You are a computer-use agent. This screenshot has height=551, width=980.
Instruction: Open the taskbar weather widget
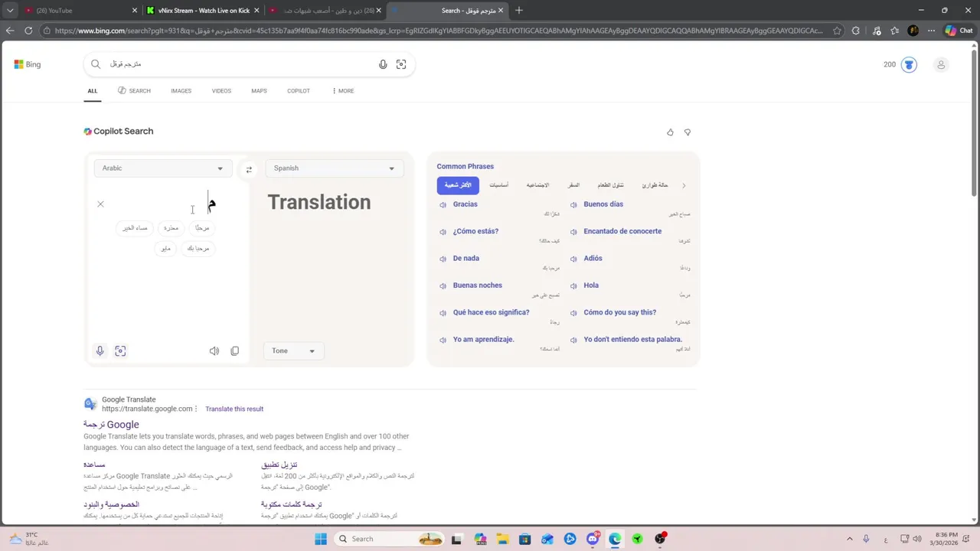31,539
